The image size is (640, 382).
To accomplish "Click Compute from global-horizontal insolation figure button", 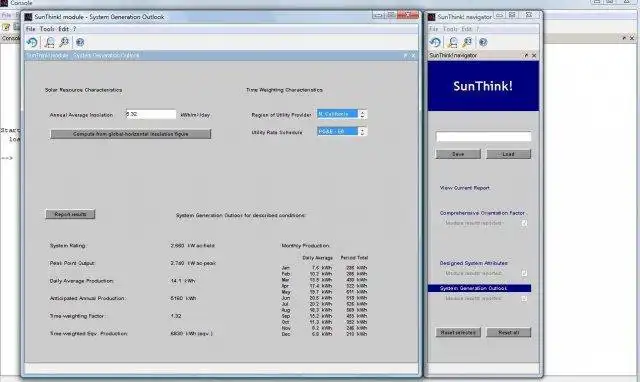I will point(131,134).
